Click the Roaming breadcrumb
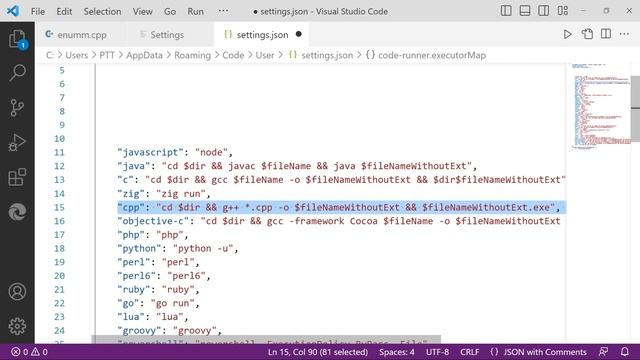Viewport: 640px width, 360px height. (192, 55)
